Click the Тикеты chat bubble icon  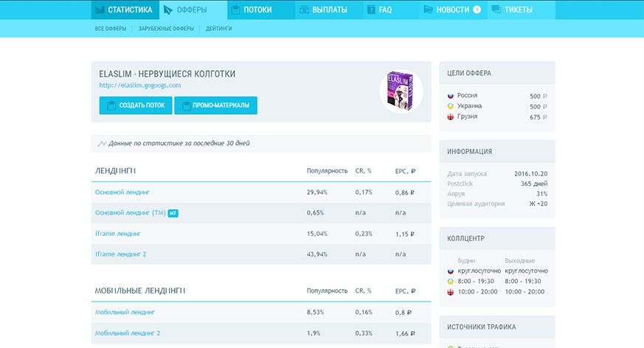pos(496,10)
